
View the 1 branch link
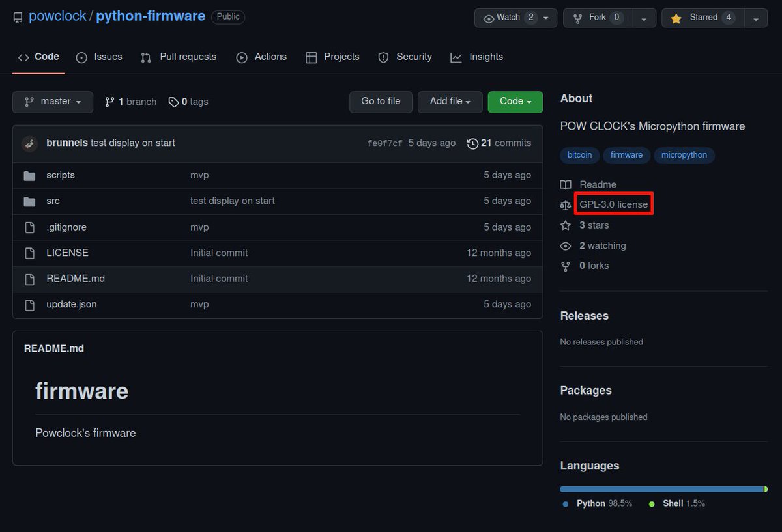point(131,102)
